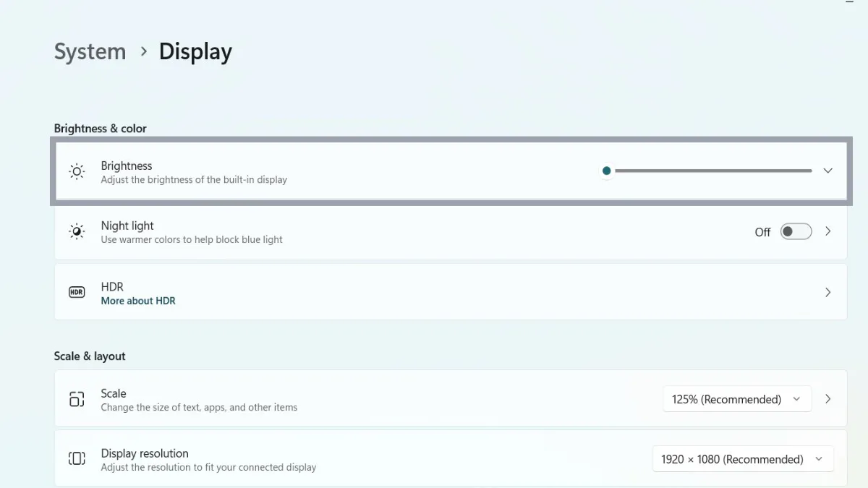Screen dimensions: 868x488
Task: Click the Night light label text
Action: [127, 226]
